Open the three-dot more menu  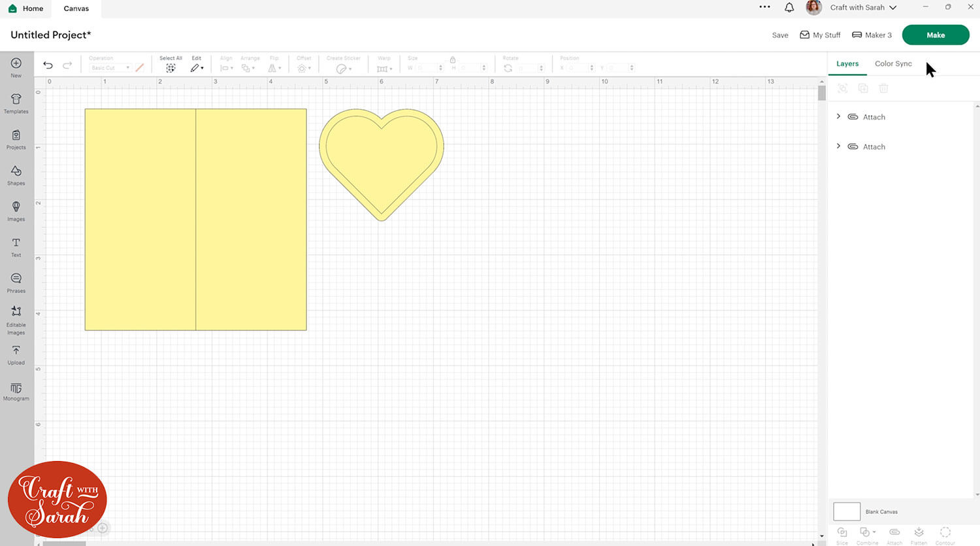(x=764, y=7)
